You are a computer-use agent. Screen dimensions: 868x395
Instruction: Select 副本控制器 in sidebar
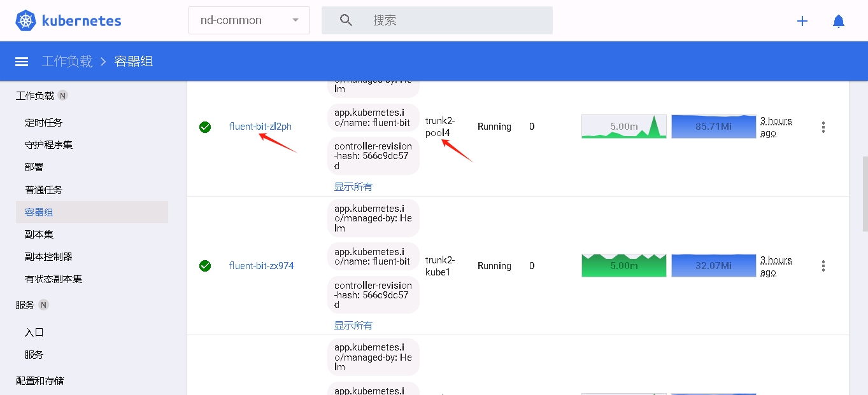pyautogui.click(x=49, y=257)
